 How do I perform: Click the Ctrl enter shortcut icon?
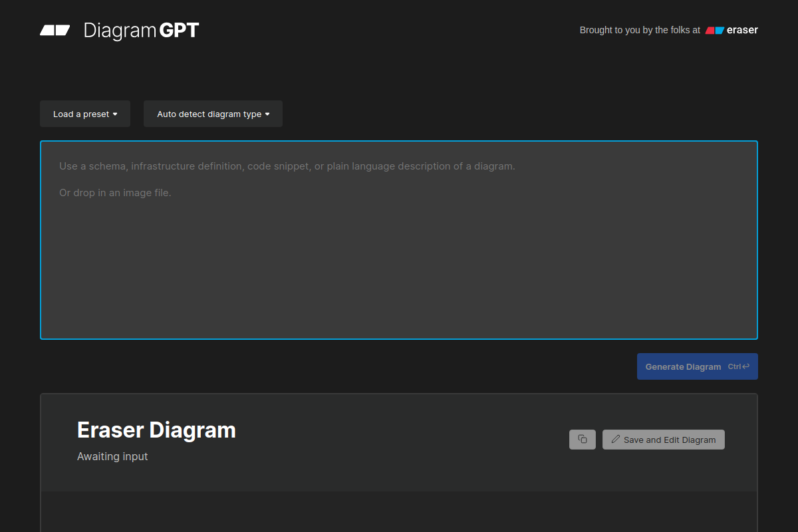(739, 366)
